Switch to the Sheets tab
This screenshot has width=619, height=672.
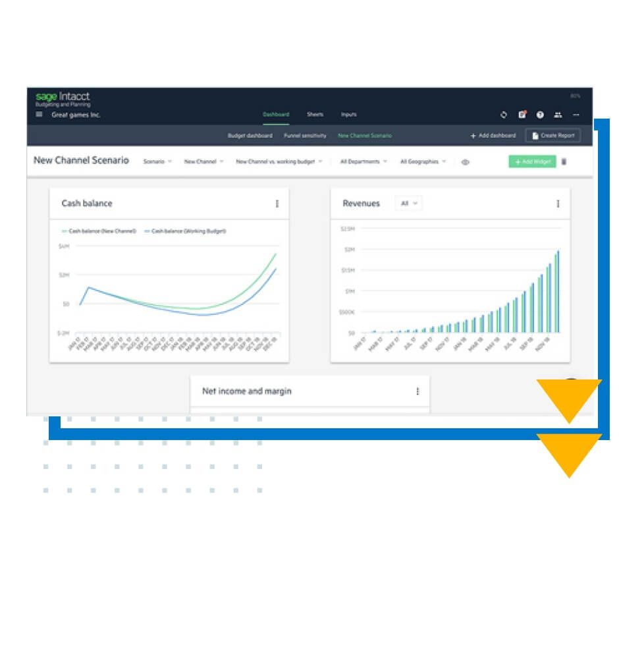(x=314, y=114)
